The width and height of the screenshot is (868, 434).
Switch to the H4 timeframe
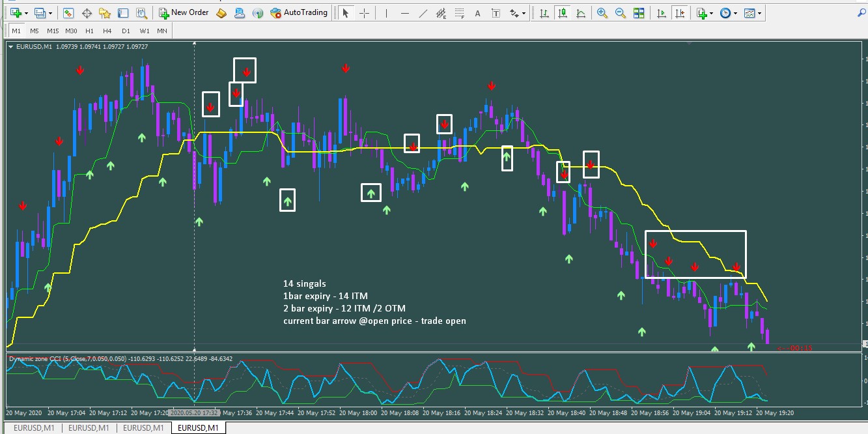pyautogui.click(x=107, y=31)
